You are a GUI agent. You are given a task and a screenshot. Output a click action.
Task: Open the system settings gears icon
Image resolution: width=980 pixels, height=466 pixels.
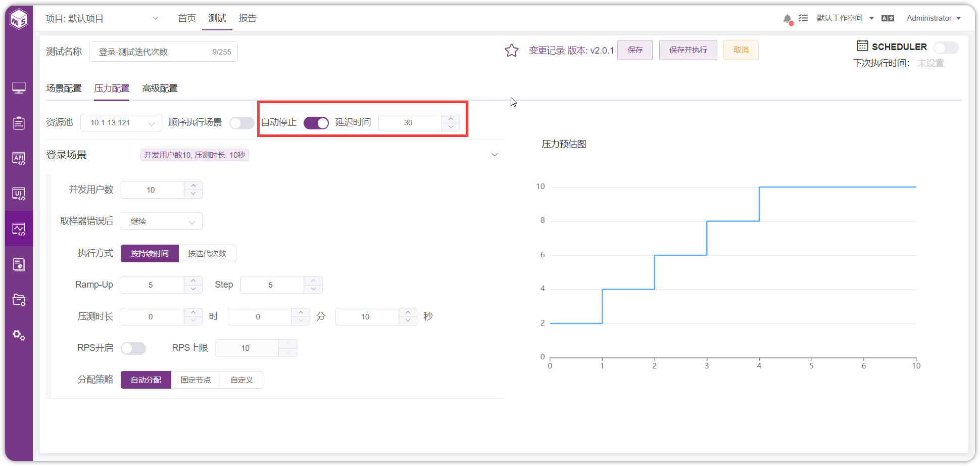coord(19,335)
